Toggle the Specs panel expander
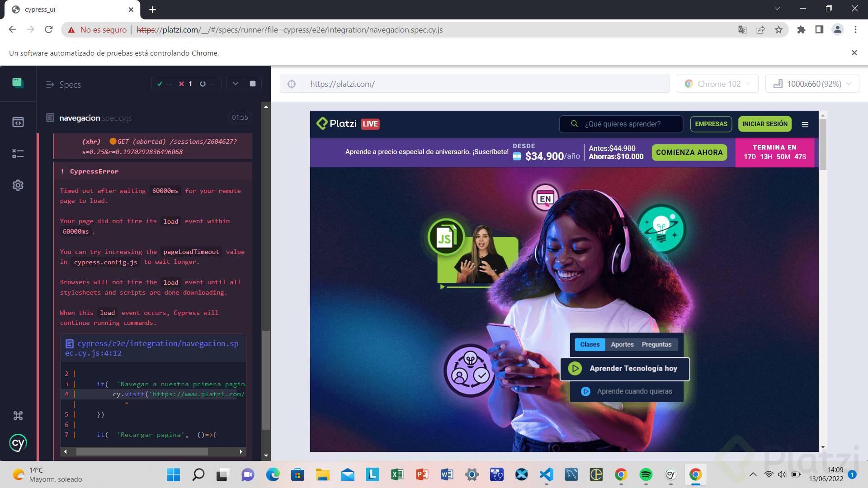 coord(50,84)
